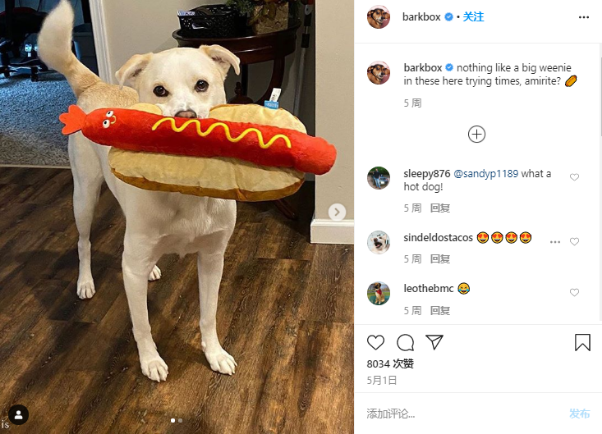Like leothebmc's comment heart
The image size is (602, 434).
pyautogui.click(x=574, y=293)
